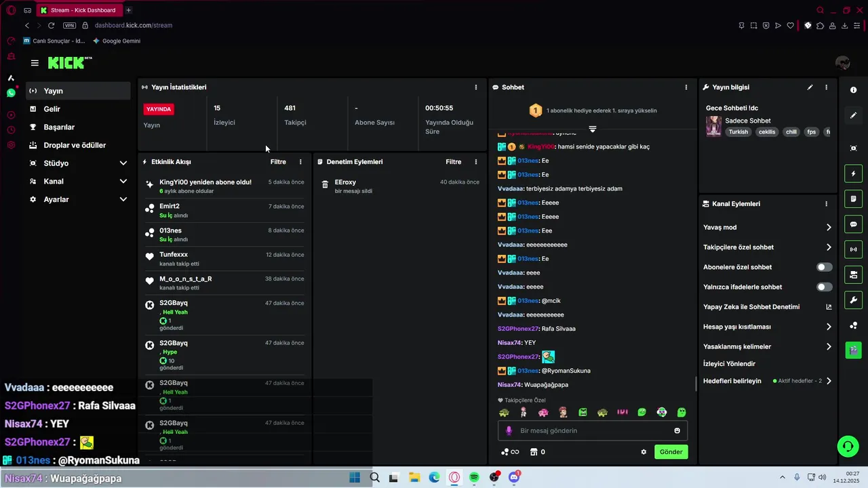Open the Takipçilere özel sohbet chevron
Screen dimensions: 868x488
(829, 247)
